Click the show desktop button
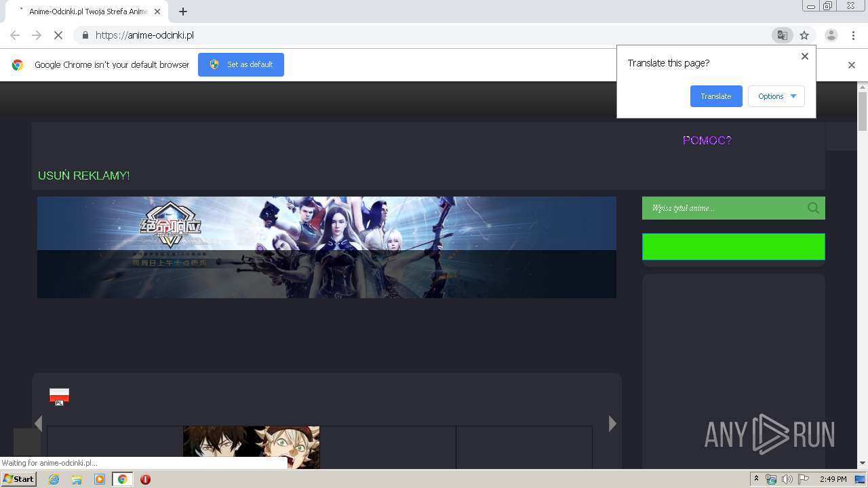This screenshot has width=868, height=488. (860, 479)
